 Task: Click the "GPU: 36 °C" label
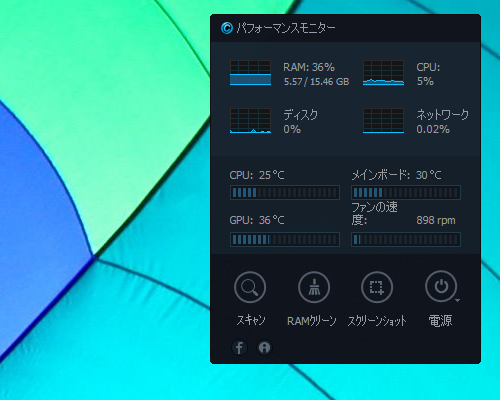[257, 220]
